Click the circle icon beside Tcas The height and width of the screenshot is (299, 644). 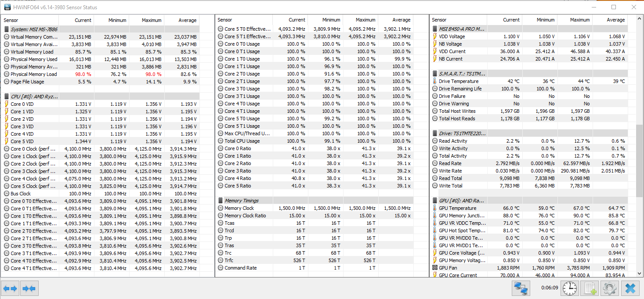click(221, 223)
